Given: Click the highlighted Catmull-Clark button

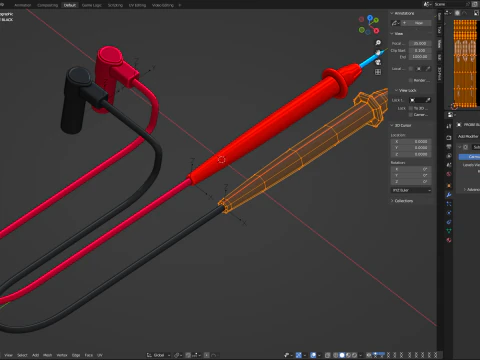Looking at the screenshot, I should coord(469,156).
